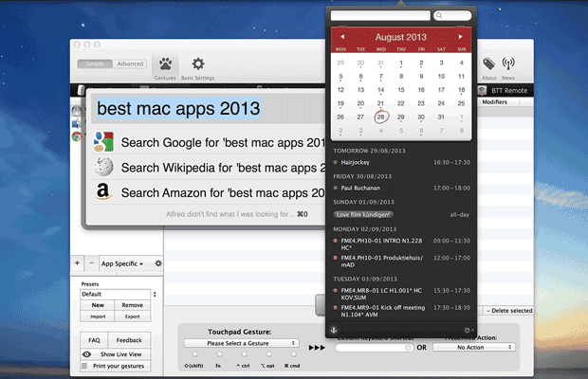Switch to Advanced mode

click(130, 63)
